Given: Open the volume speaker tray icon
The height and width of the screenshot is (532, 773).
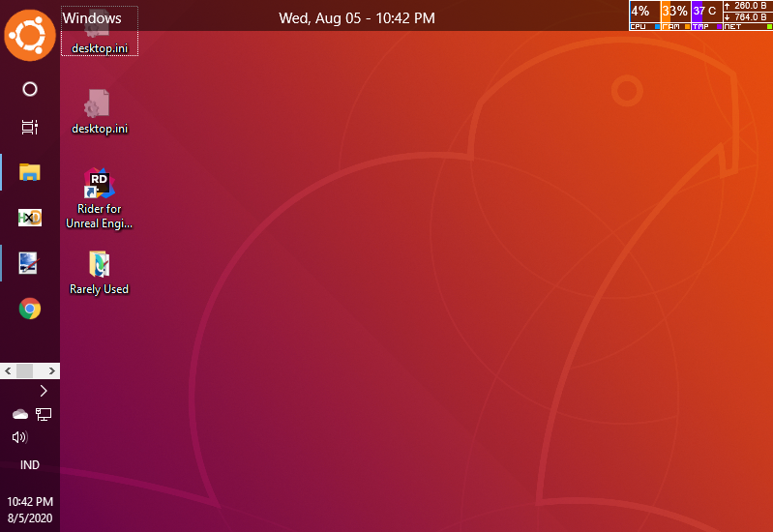Looking at the screenshot, I should tap(20, 437).
